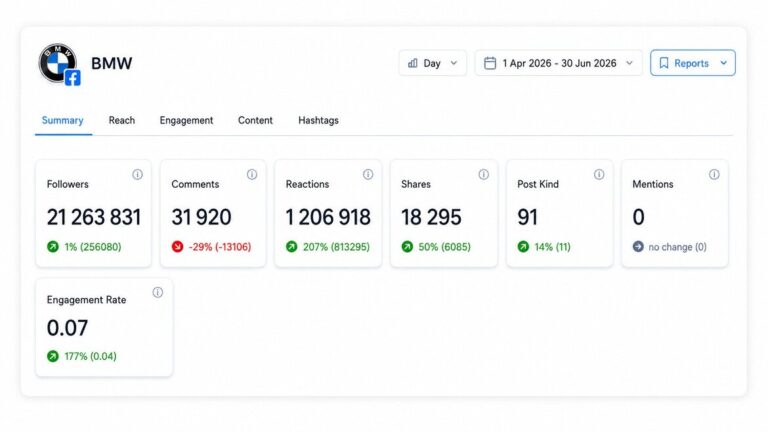Show info for the Followers card

pos(138,174)
